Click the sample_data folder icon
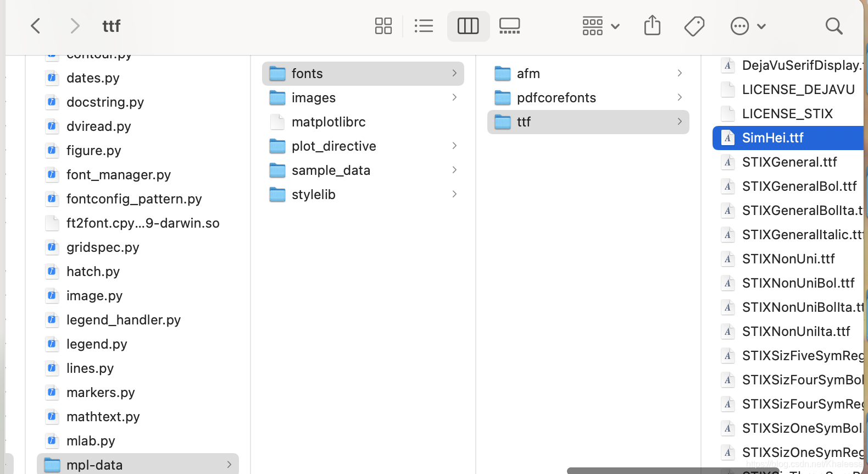The height and width of the screenshot is (474, 868). point(277,170)
